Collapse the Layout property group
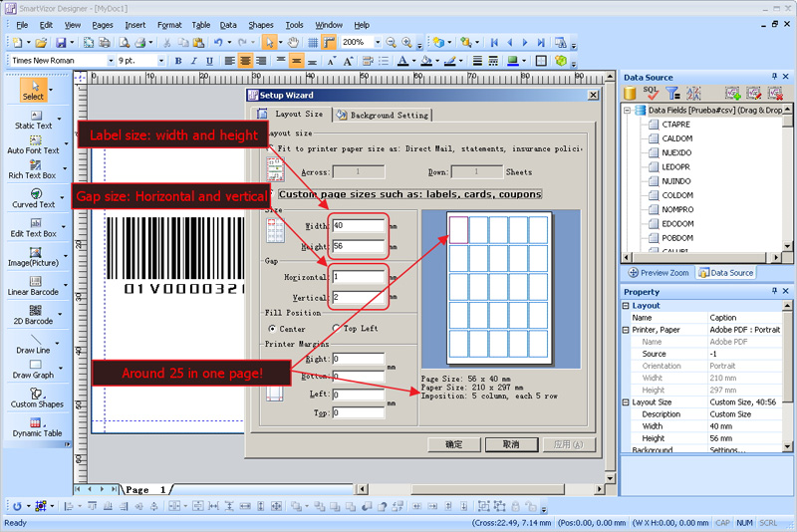Viewport: 797px width, 532px height. click(626, 306)
